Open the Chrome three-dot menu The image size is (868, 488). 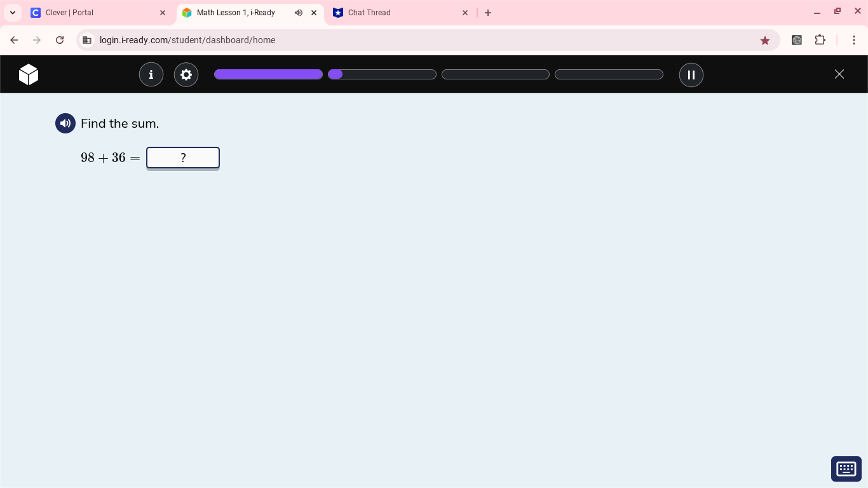[854, 40]
